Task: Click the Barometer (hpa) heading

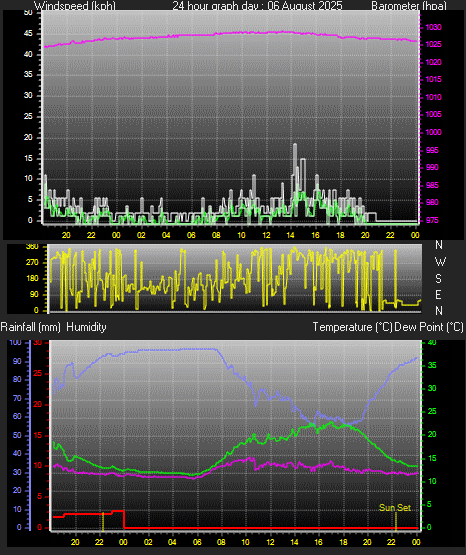Action: (x=409, y=5)
